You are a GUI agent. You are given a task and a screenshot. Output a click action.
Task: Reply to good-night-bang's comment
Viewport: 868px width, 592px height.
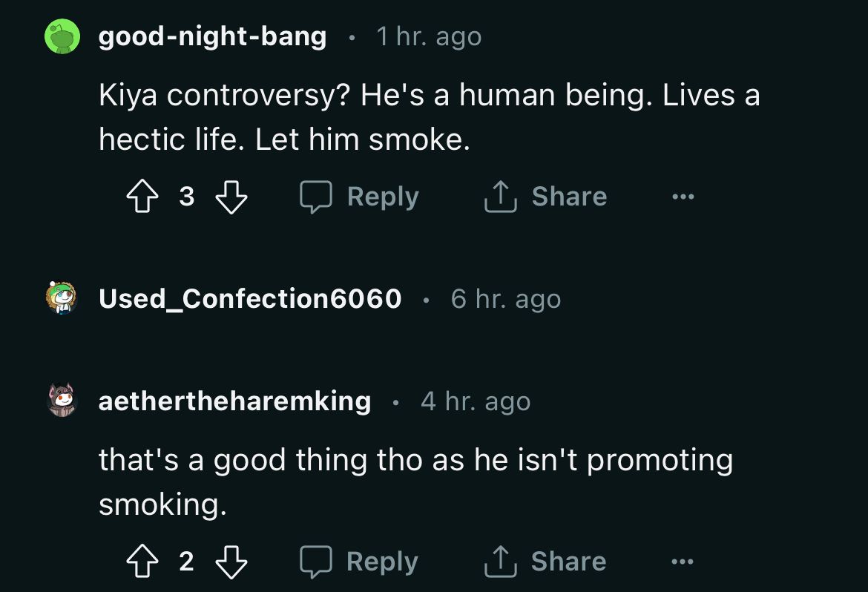[360, 197]
